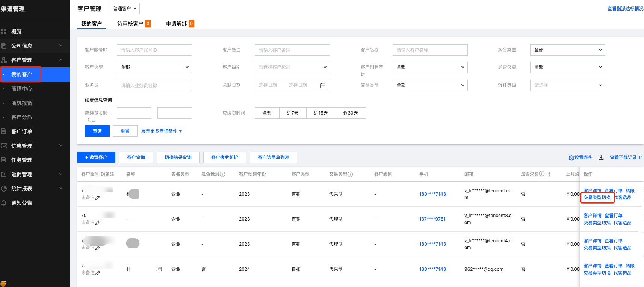
Task: Select the 近7天 renewal time option
Action: tap(293, 113)
